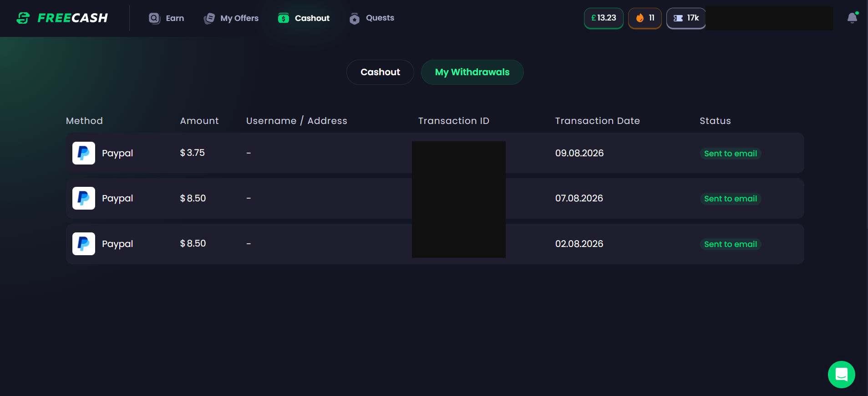Select the My Withdrawals tab
Viewport: 868px width, 396px height.
pos(472,72)
